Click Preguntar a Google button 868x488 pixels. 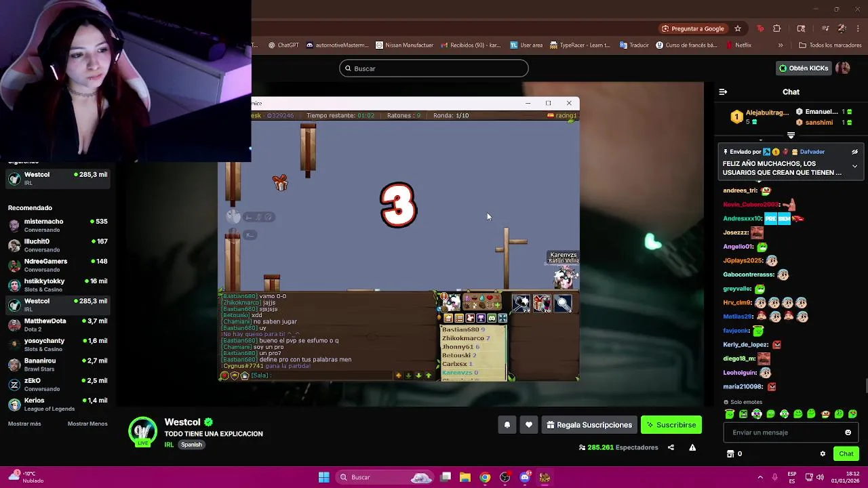693,28
